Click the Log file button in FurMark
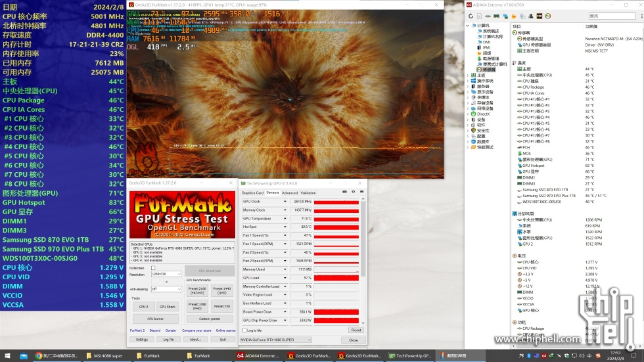 (168, 340)
